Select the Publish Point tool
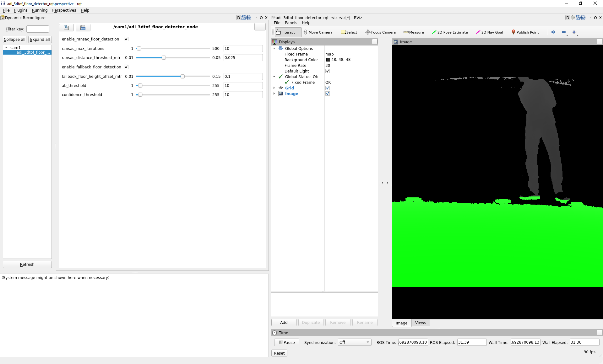This screenshot has width=603, height=364. pos(525,32)
